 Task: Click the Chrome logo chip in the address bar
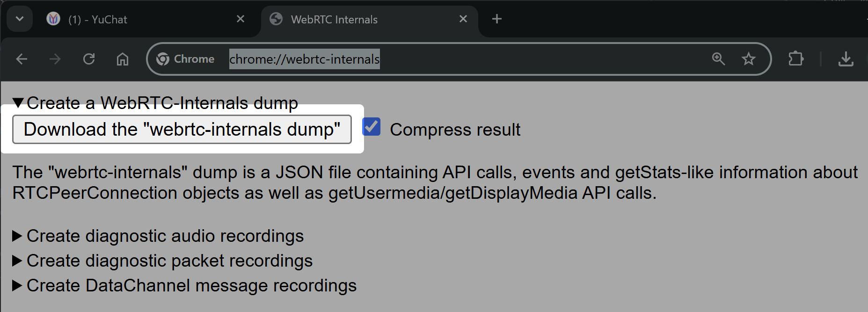(x=184, y=59)
